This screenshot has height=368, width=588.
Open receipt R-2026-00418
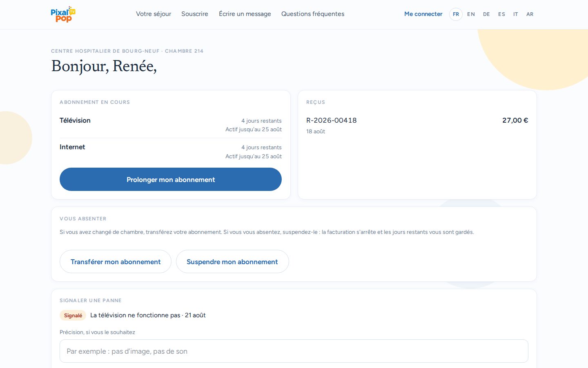click(332, 120)
